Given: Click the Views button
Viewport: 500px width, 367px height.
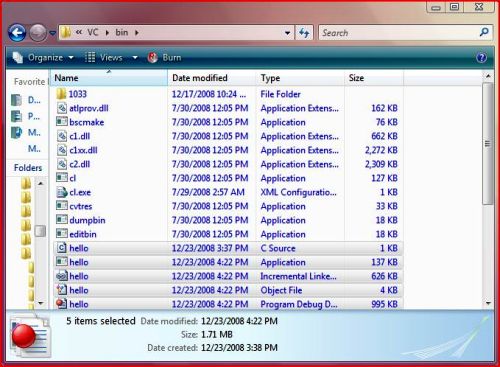Looking at the screenshot, I should coord(103,58).
